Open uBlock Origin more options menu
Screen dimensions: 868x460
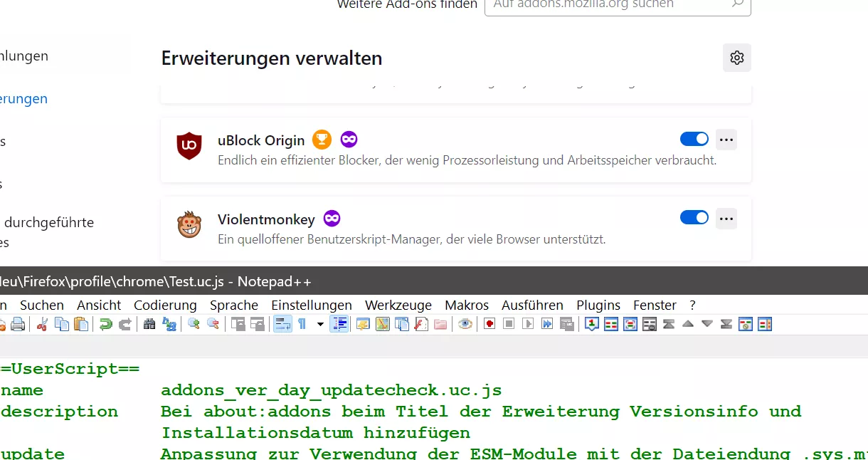726,140
